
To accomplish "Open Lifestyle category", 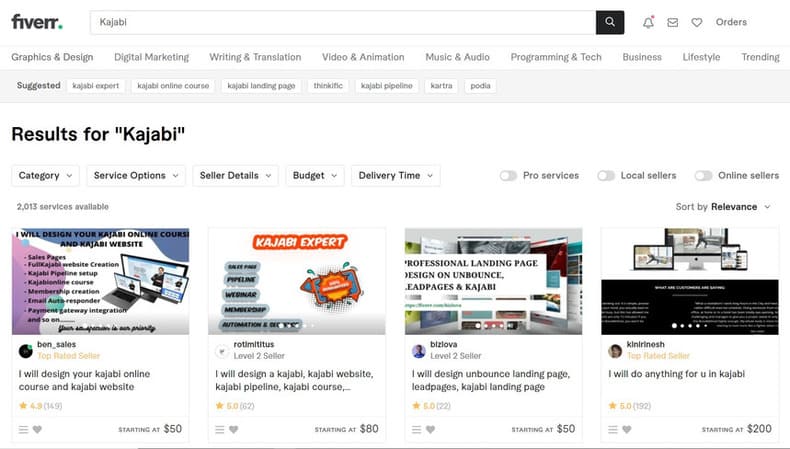I will pos(701,57).
